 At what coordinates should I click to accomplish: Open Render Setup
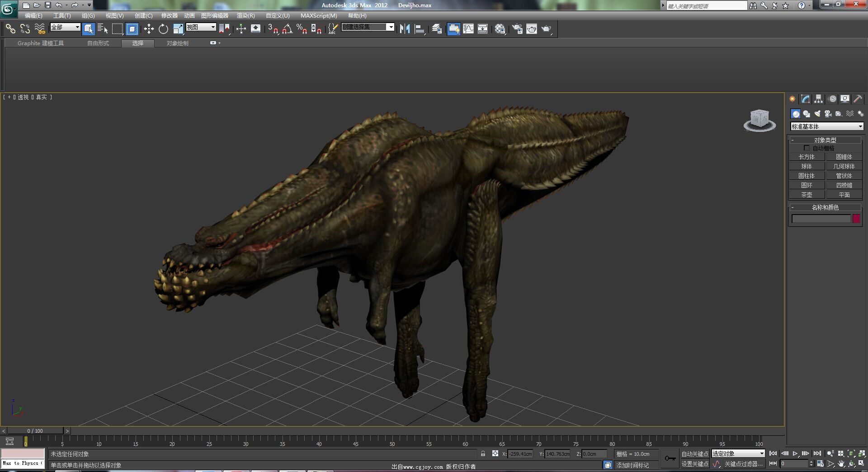click(517, 29)
